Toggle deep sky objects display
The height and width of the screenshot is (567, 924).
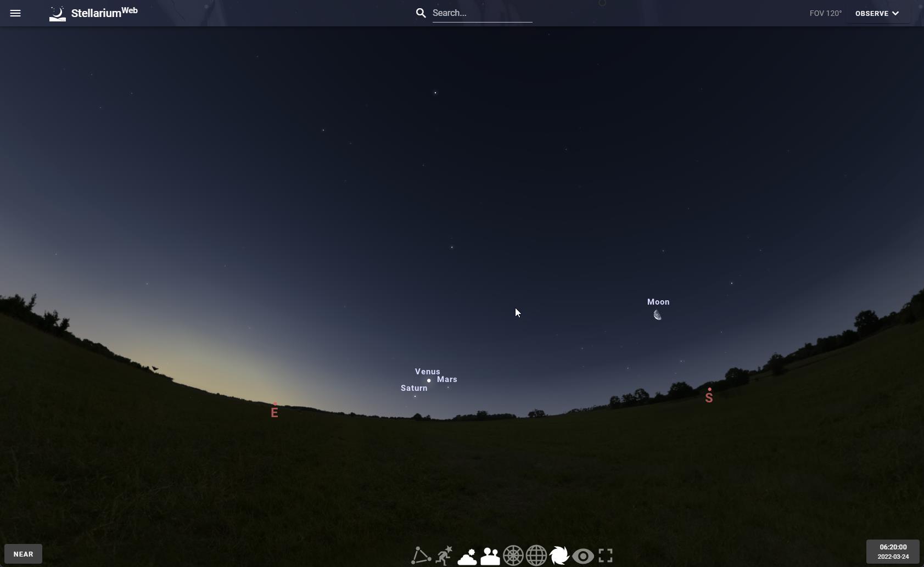(x=559, y=555)
